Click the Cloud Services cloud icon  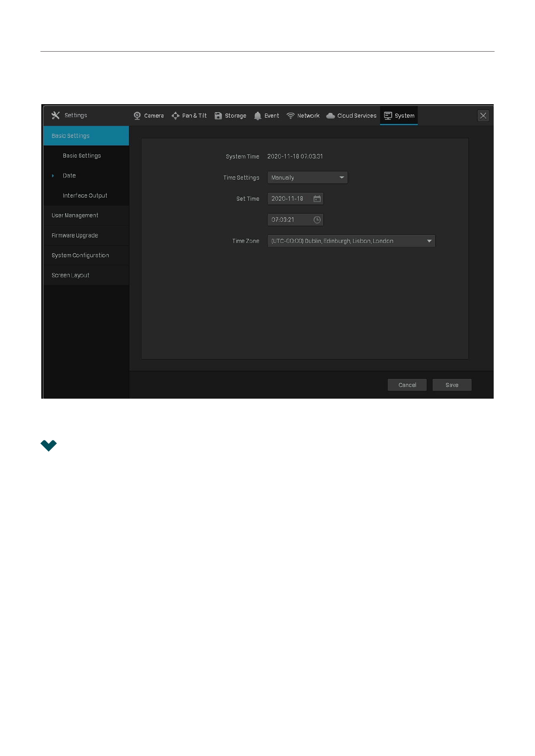[331, 116]
